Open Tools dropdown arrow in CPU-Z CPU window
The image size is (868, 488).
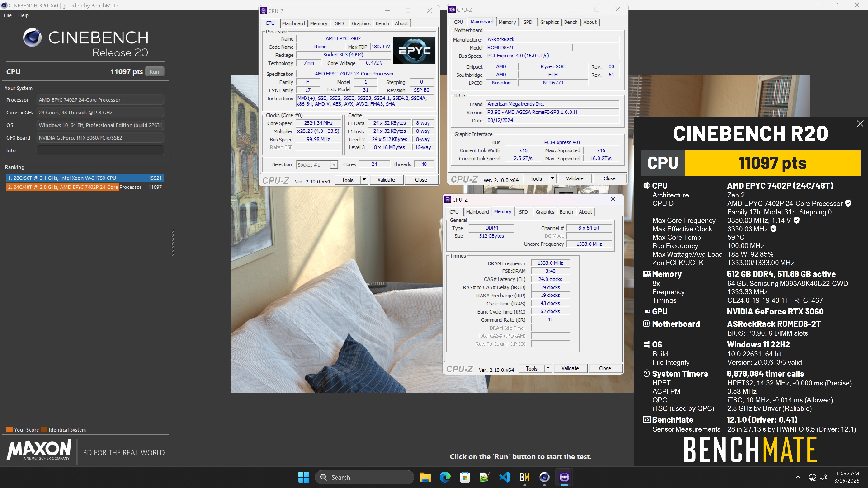point(364,180)
